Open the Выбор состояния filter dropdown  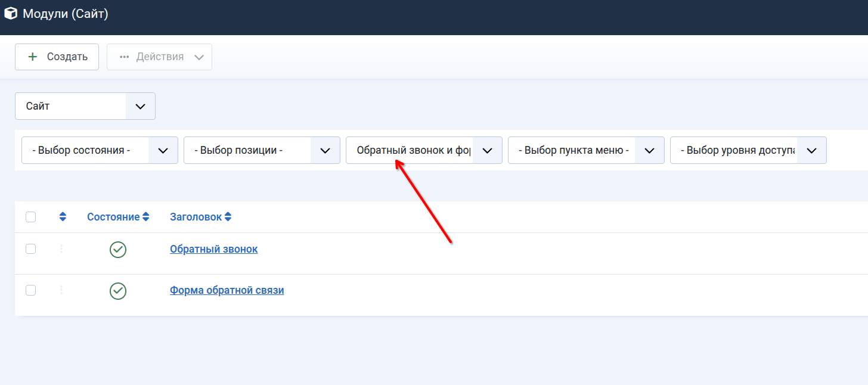(x=100, y=150)
